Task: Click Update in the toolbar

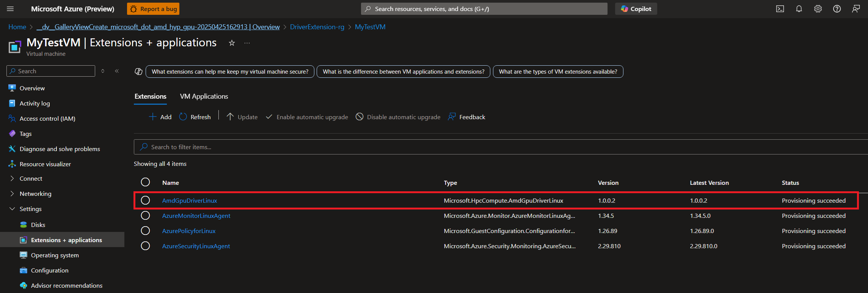Action: [x=242, y=117]
